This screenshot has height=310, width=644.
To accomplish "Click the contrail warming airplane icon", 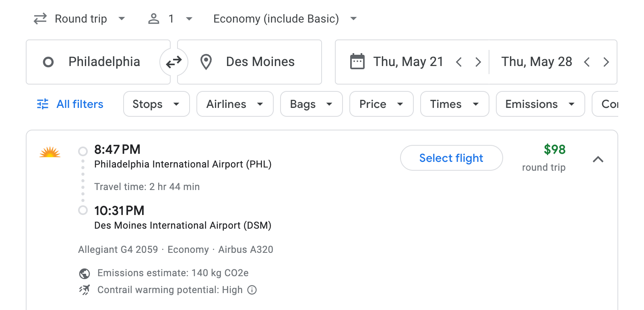I will [84, 289].
